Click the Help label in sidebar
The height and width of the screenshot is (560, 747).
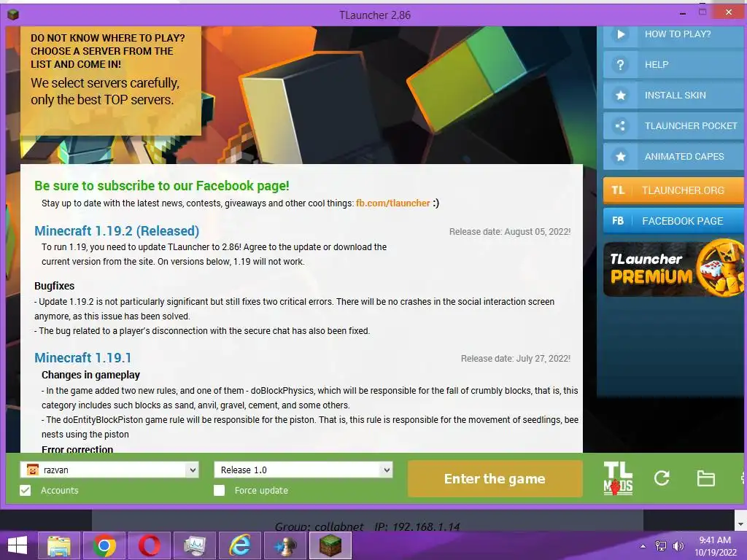pyautogui.click(x=657, y=65)
